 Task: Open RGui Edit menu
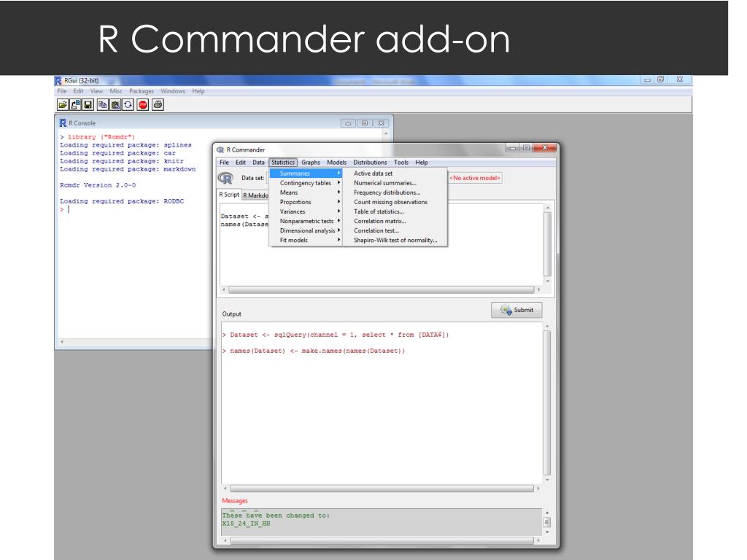tap(78, 91)
